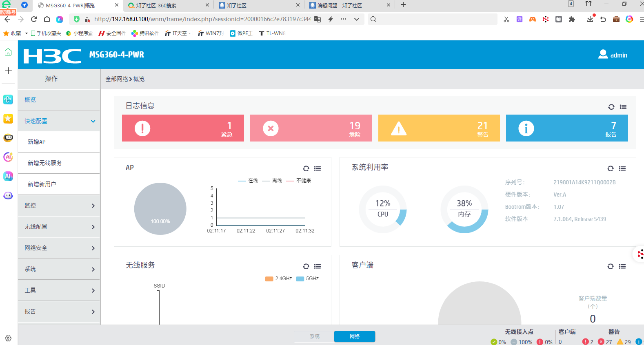
Task: Switch to the 系统 bottom tab
Action: tap(314, 336)
